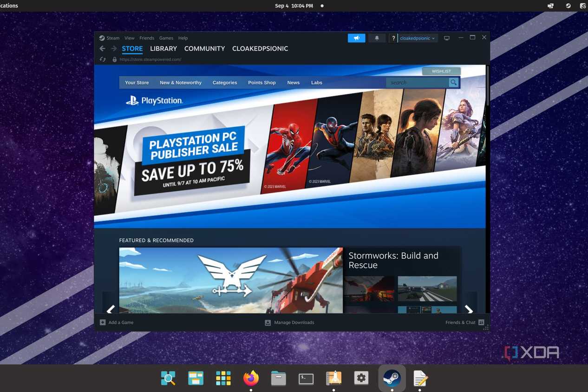This screenshot has height=392, width=588.
Task: Click the store search magnifier button
Action: point(453,83)
